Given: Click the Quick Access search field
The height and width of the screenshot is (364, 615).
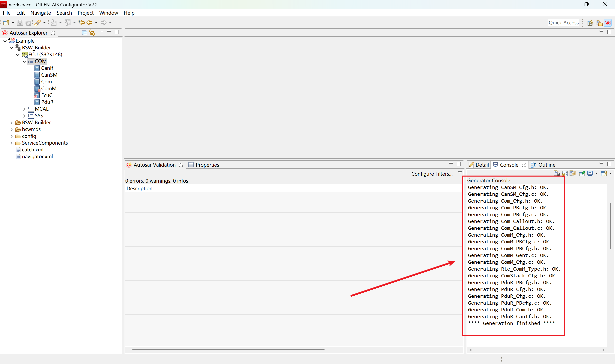Looking at the screenshot, I should coord(563,23).
